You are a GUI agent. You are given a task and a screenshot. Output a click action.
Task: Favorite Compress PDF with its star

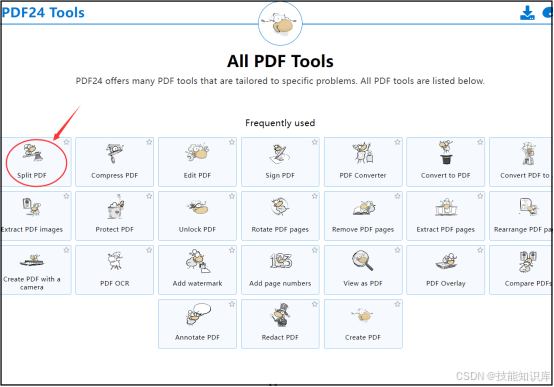[149, 142]
